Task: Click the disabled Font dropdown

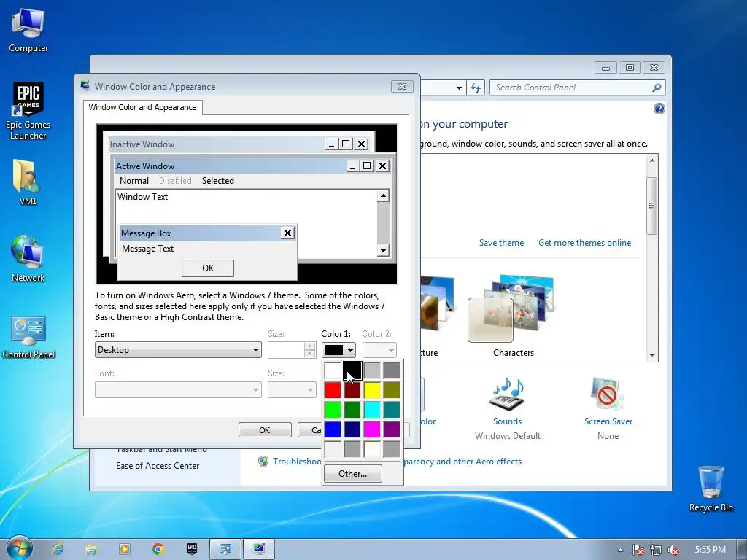Action: [x=178, y=390]
